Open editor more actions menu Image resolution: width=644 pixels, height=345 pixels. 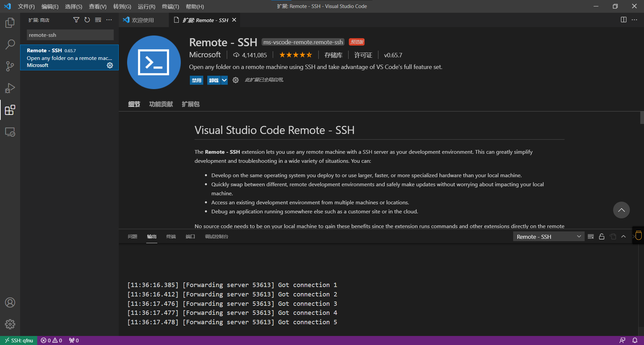click(x=634, y=20)
